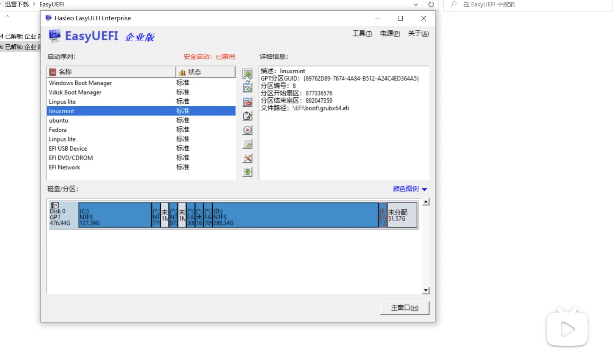Click the 标准 status in the EFI Network row
This screenshot has height=364, width=613.
coord(183,167)
